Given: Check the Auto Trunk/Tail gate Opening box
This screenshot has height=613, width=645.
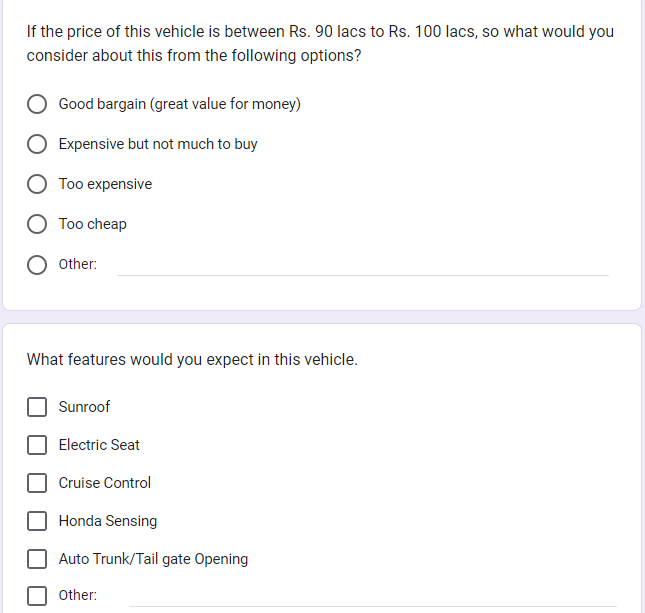Looking at the screenshot, I should (x=37, y=559).
